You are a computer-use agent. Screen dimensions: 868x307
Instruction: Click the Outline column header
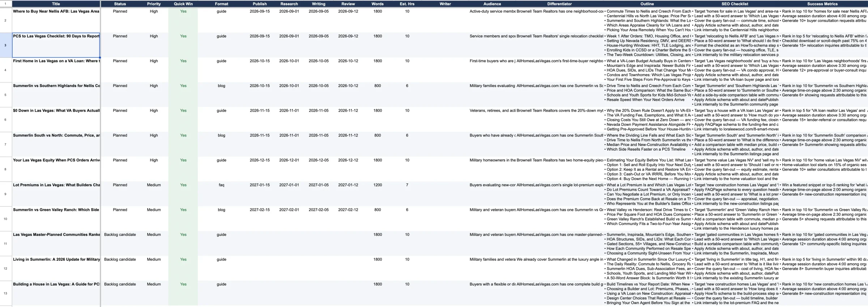point(647,4)
